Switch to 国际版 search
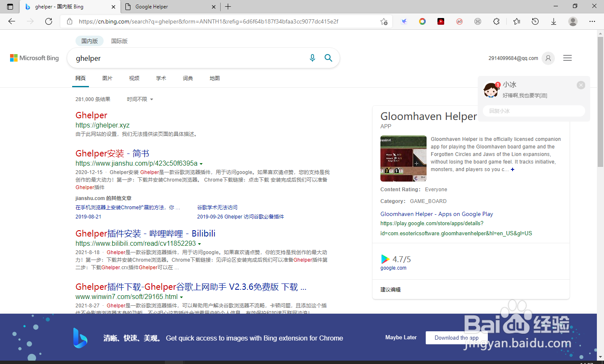 119,41
